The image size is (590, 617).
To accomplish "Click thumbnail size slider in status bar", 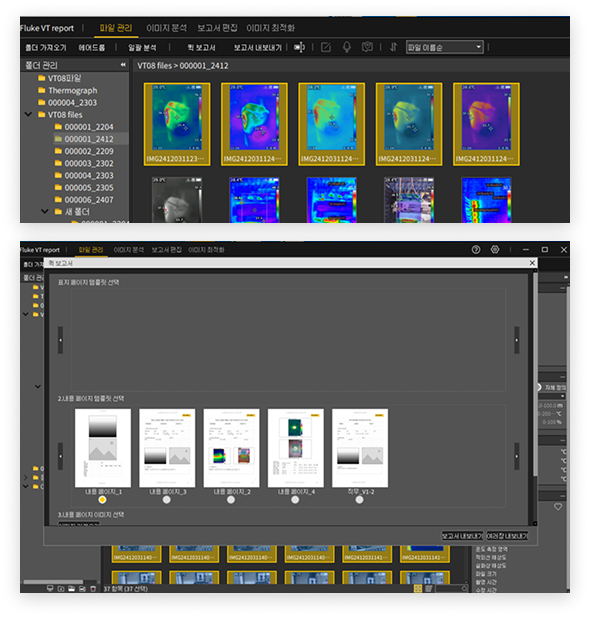I will (451, 588).
